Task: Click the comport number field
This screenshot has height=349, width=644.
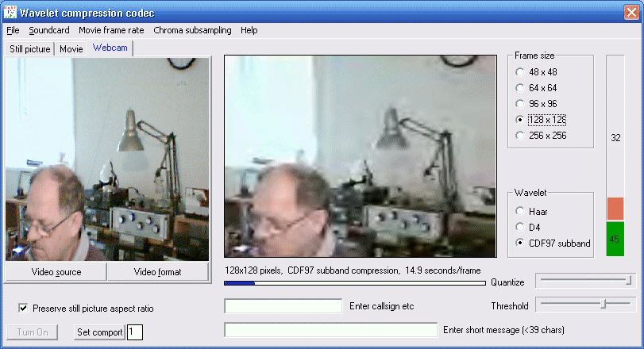Action: [x=135, y=332]
